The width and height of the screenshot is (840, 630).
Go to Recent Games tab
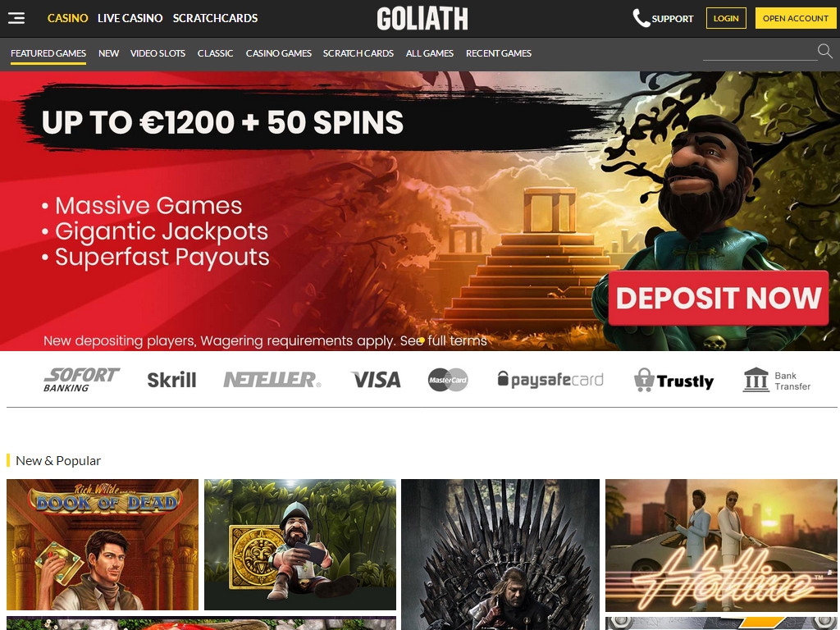coord(498,53)
